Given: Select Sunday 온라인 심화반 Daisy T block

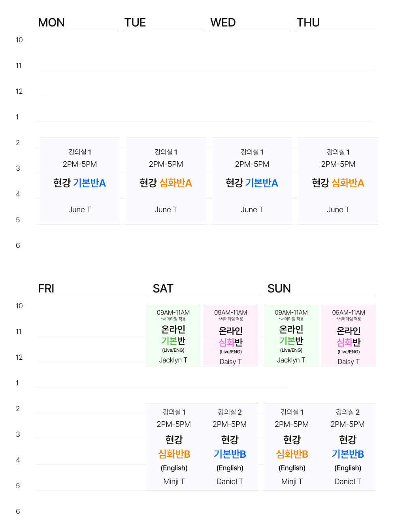Looking at the screenshot, I should click(349, 336).
